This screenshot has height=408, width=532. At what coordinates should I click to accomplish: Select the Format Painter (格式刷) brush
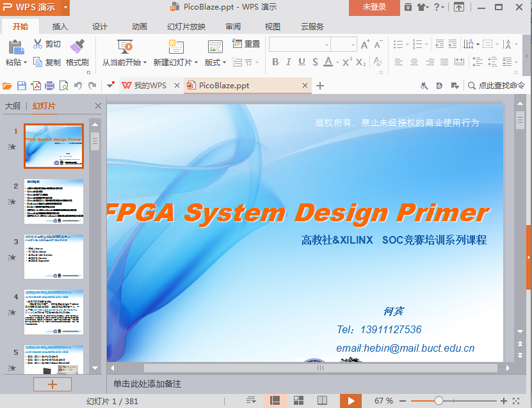click(77, 47)
